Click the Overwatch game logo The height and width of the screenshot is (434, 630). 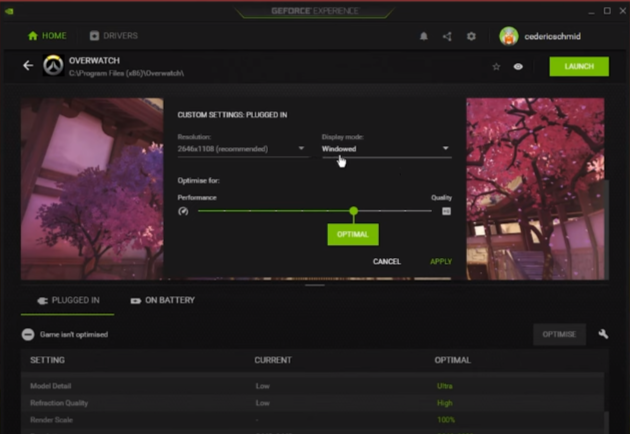point(53,66)
